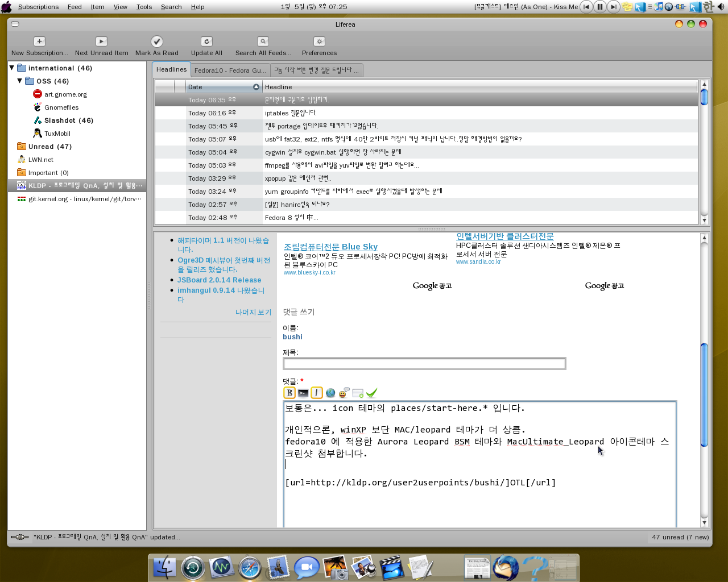Click the bushi username link
728x582 pixels.
pyautogui.click(x=292, y=337)
